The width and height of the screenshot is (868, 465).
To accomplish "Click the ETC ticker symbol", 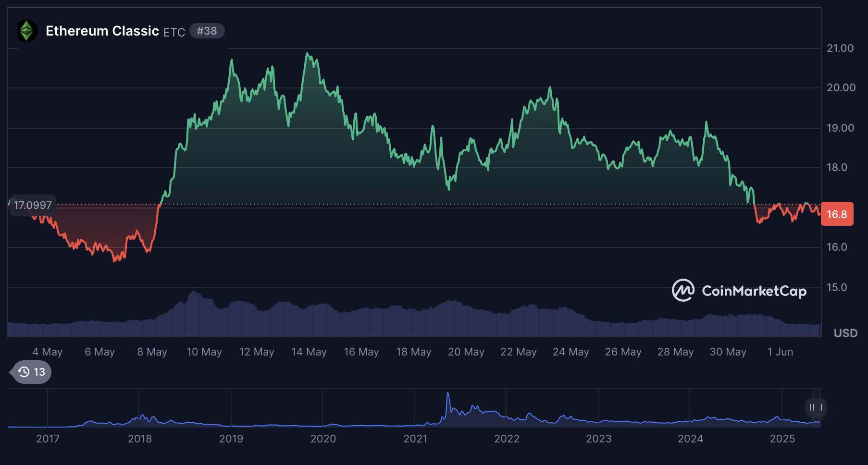I will click(175, 32).
